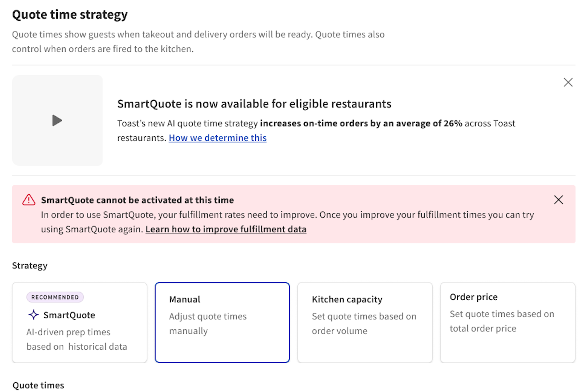The image size is (588, 392).
Task: Click the Quote times section heading
Action: pos(38,385)
